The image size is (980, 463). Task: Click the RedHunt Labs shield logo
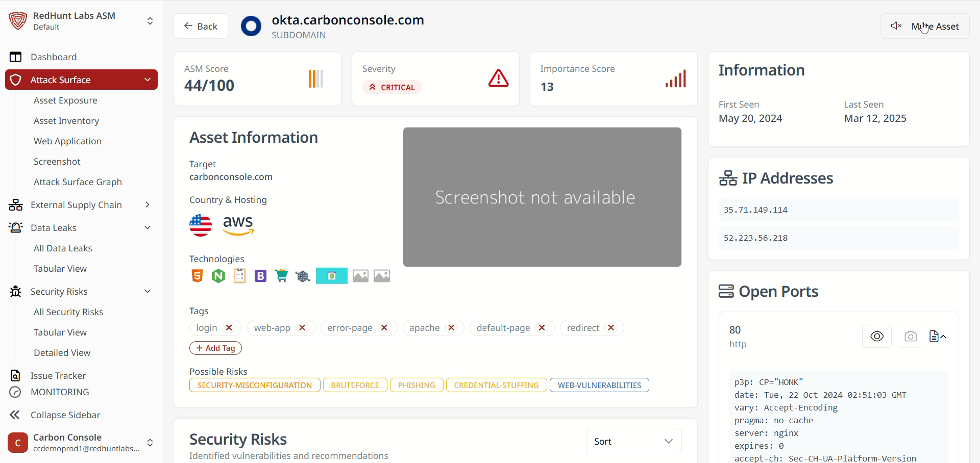(x=18, y=21)
